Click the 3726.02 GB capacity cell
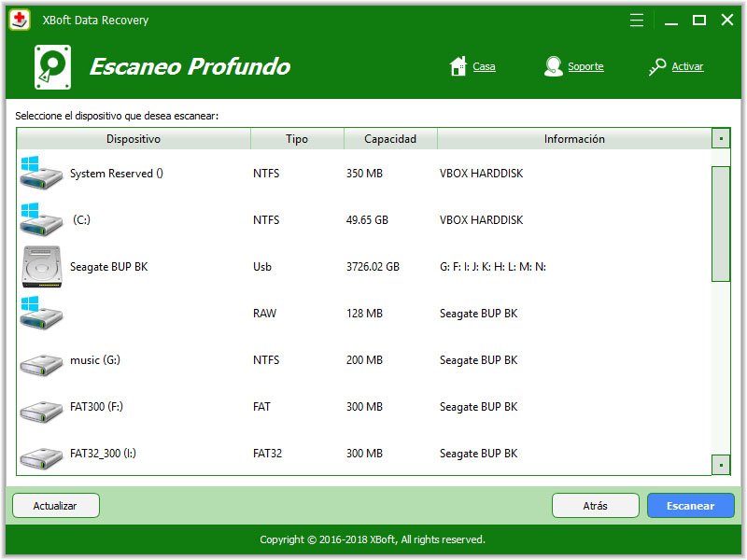The image size is (747, 560). [373, 267]
